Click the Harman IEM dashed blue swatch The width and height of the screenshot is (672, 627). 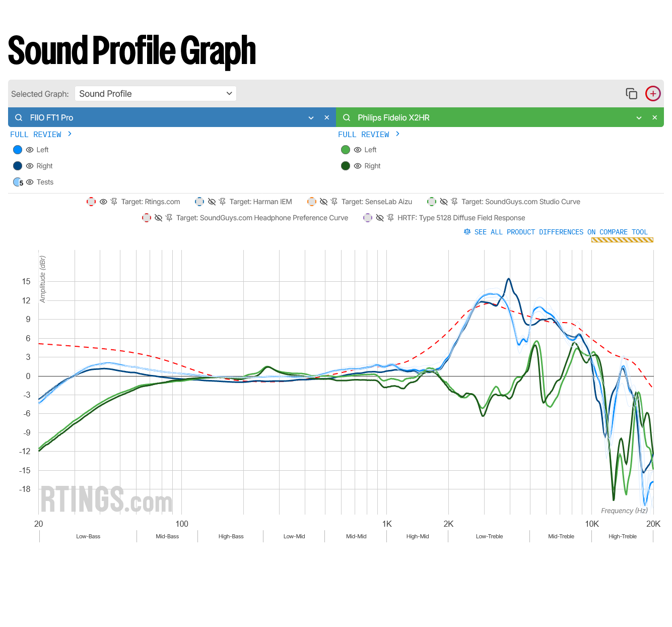coord(199,202)
